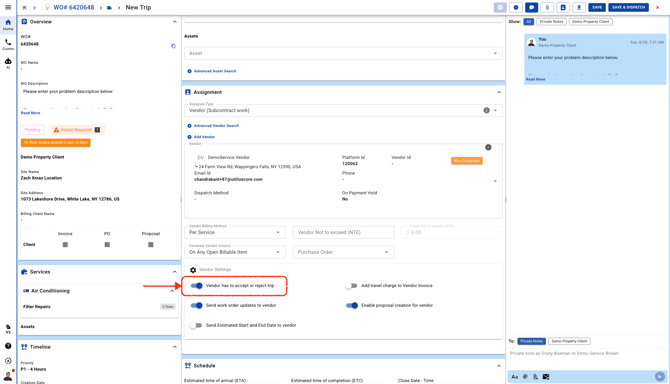Click the Action Required warning badge

click(x=78, y=130)
